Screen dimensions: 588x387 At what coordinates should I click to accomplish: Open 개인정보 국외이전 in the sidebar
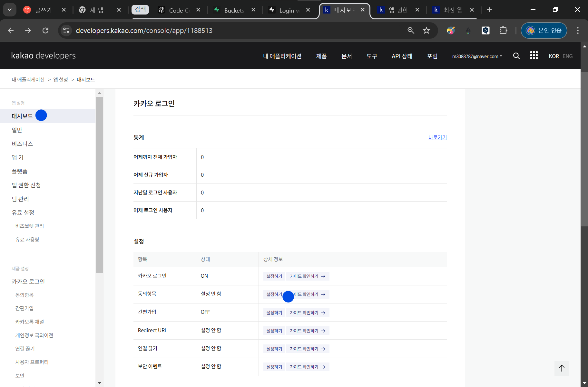click(x=34, y=335)
